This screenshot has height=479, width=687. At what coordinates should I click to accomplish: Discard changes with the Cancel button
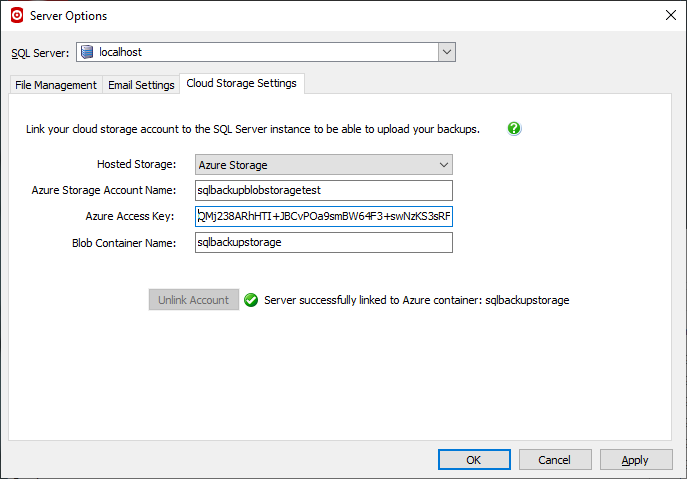coord(554,460)
